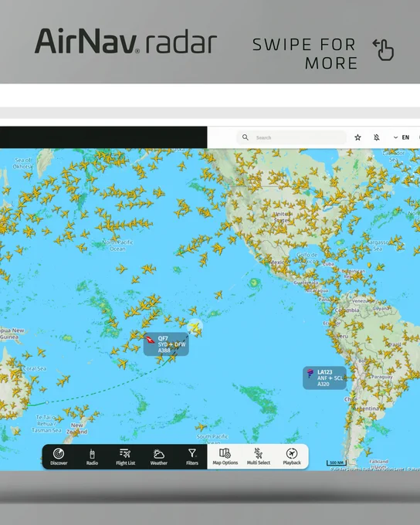The height and width of the screenshot is (525, 420).
Task: Click the swipe for more hand icon
Action: [383, 49]
